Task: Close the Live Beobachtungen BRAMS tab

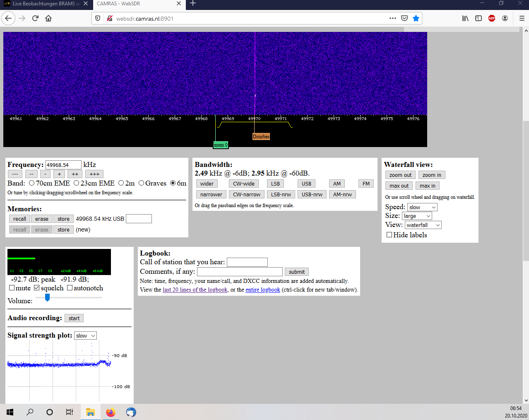Action: pyautogui.click(x=86, y=3)
